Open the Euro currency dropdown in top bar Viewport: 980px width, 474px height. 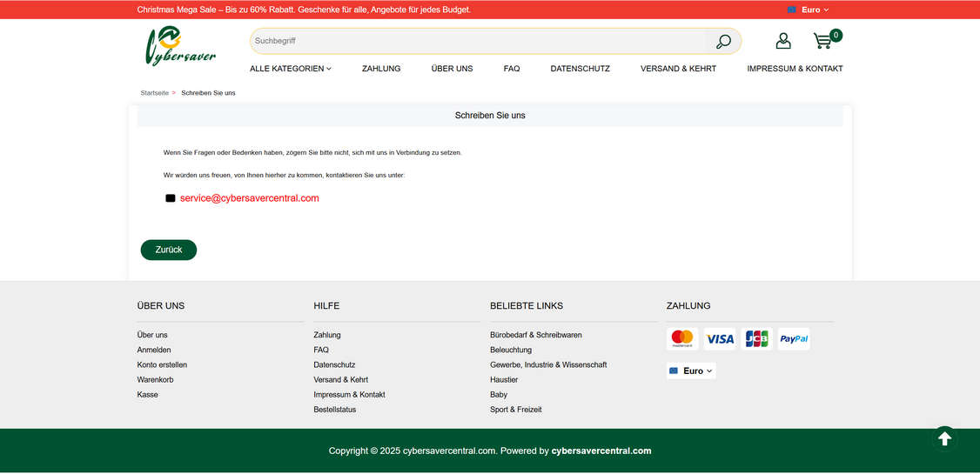809,10
